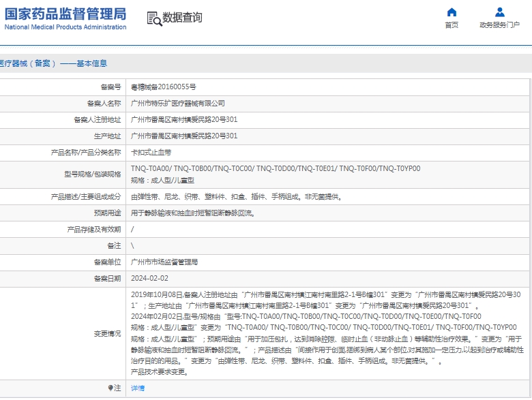Screen dimensions: 532x400
Task: Click the 产品存储及有效期 row label
Action: click(x=94, y=230)
